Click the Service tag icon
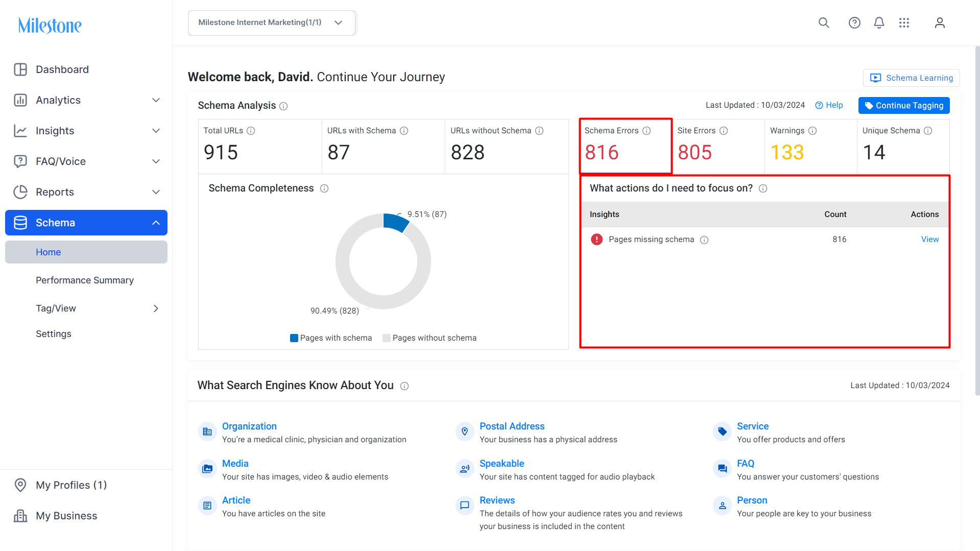This screenshot has width=980, height=551. 722,432
